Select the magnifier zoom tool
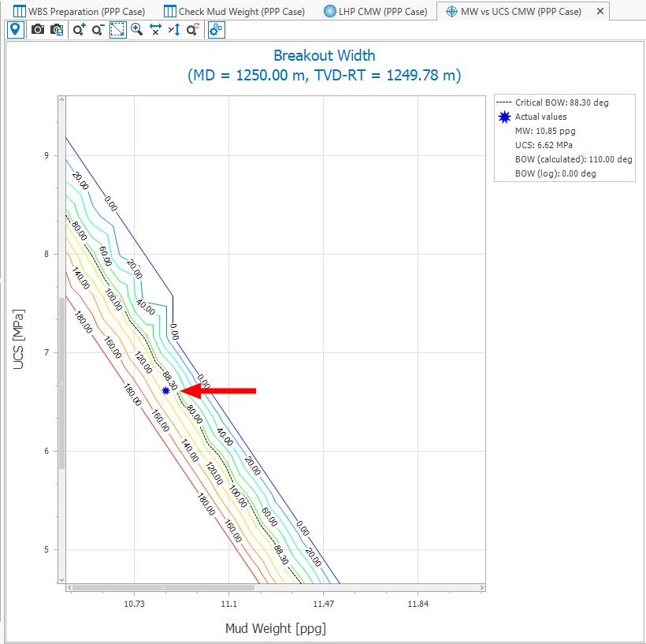The height and width of the screenshot is (644, 646). [x=137, y=30]
